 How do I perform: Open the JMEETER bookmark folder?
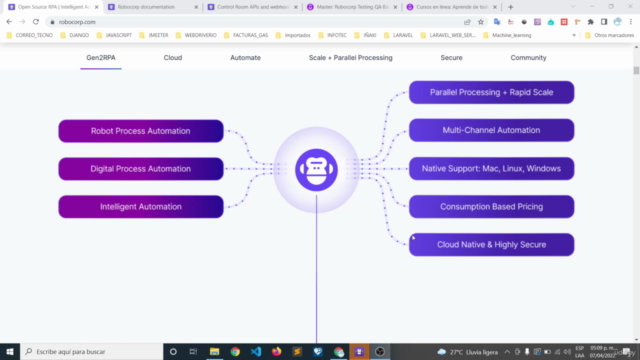(154, 35)
